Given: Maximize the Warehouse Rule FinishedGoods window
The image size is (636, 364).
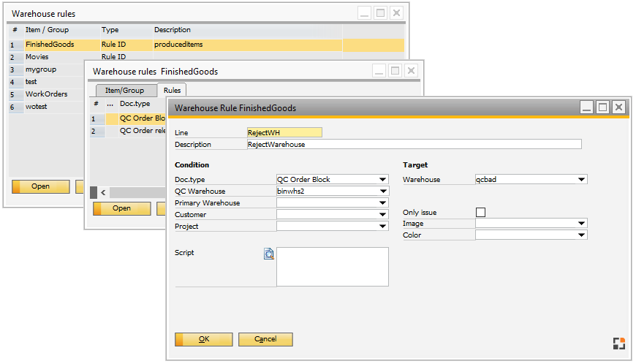Looking at the screenshot, I should coord(602,107).
